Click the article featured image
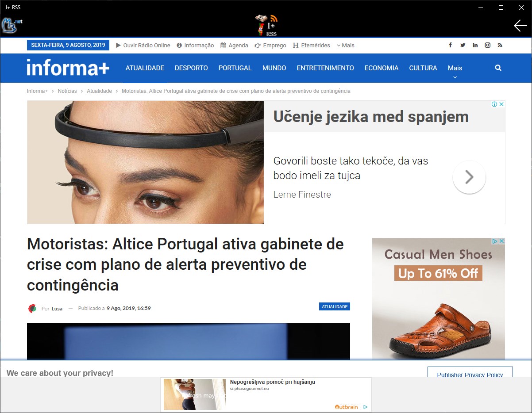The width and height of the screenshot is (532, 413). 189,341
